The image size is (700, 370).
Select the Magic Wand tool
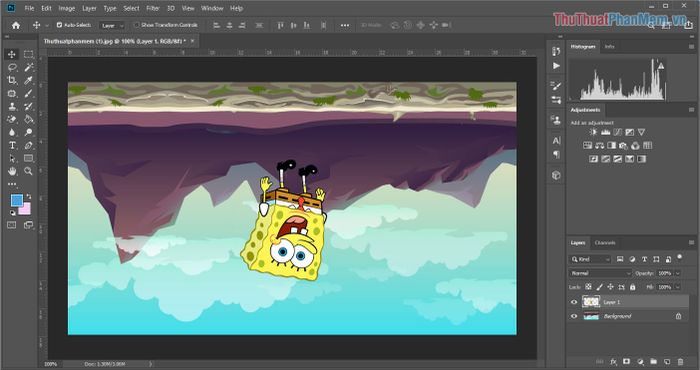coord(29,67)
